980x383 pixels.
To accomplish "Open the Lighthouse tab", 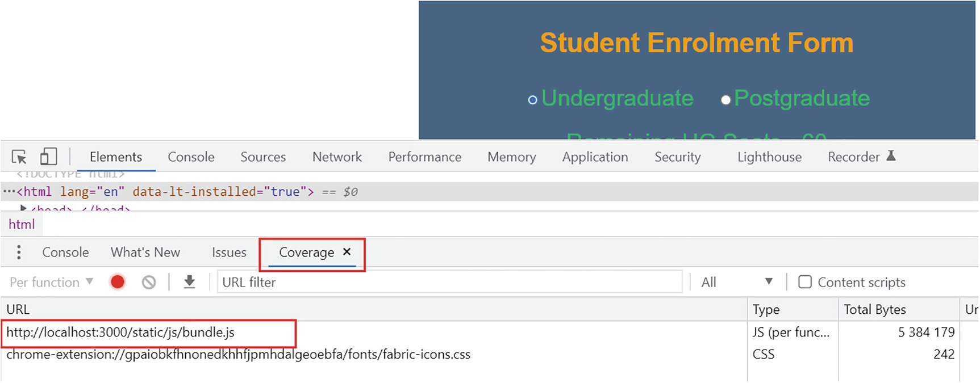I will coord(769,157).
